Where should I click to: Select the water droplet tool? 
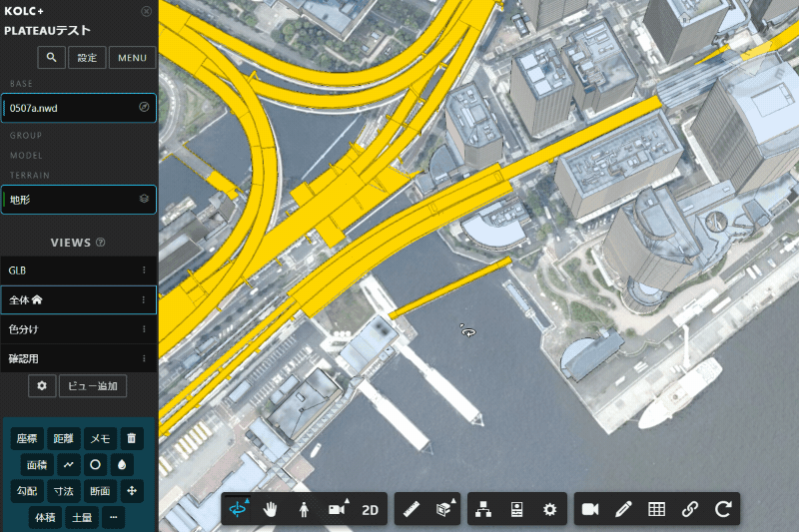click(x=122, y=464)
